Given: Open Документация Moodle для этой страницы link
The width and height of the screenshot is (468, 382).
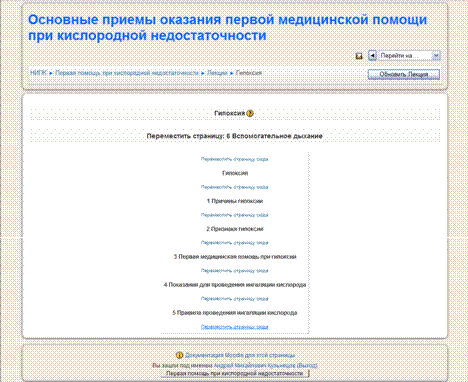Looking at the screenshot, I should [x=240, y=355].
